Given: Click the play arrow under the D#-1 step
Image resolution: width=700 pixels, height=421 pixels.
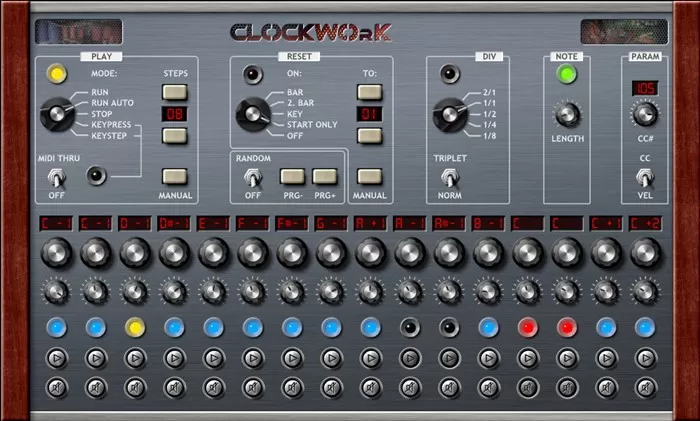Looking at the screenshot, I should tap(175, 358).
